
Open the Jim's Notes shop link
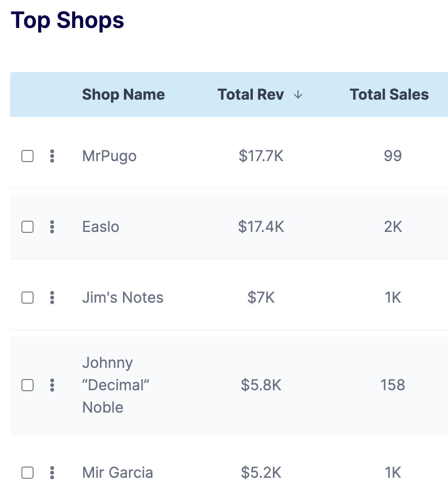(122, 298)
